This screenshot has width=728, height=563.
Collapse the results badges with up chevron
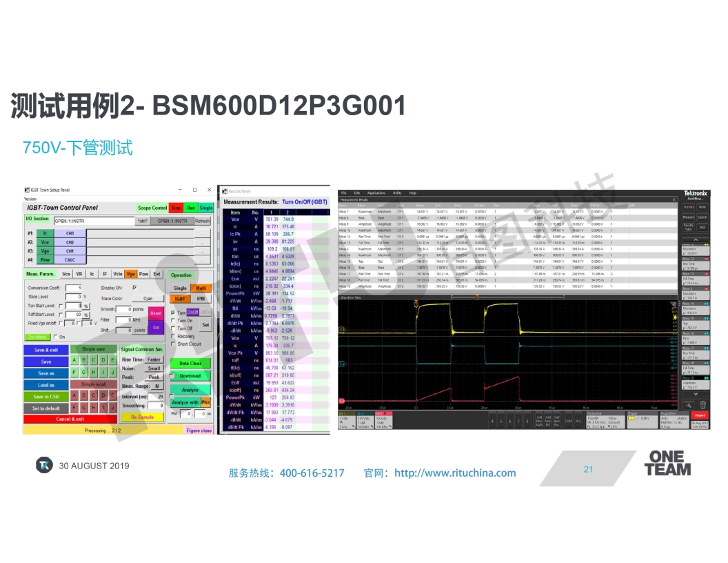tap(695, 240)
